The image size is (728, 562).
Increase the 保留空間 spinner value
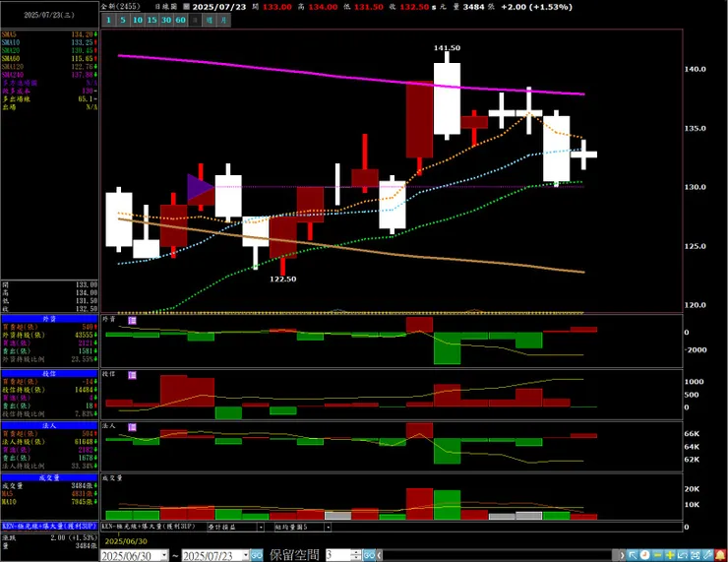[x=356, y=552]
